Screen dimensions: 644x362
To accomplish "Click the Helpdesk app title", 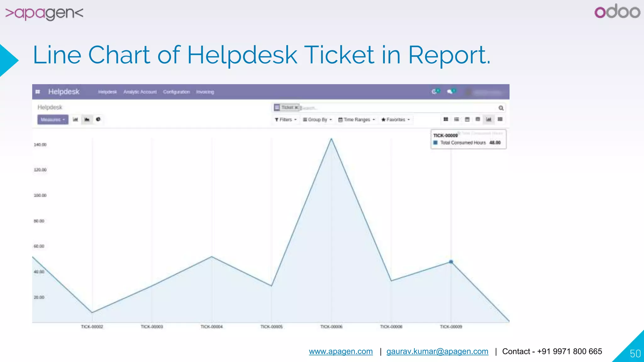I will click(x=64, y=92).
